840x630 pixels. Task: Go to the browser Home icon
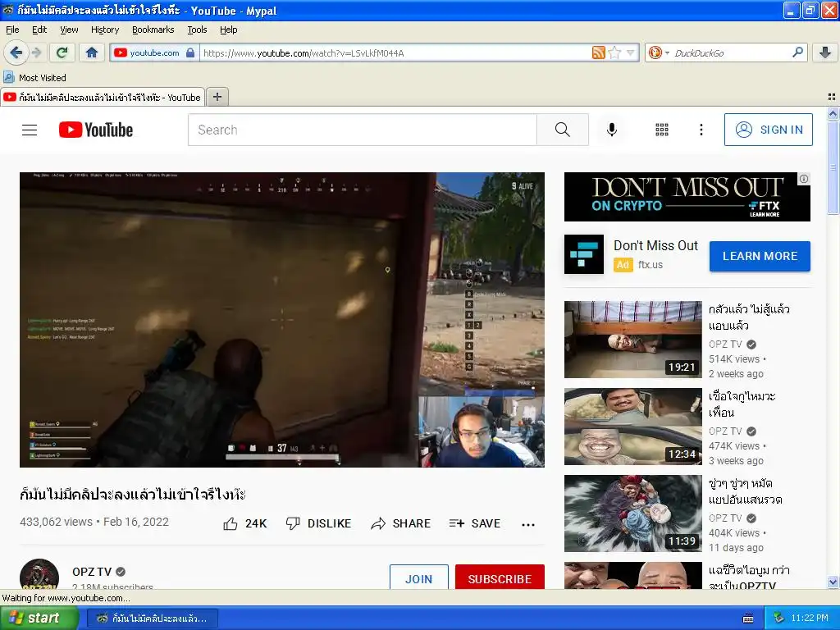92,52
